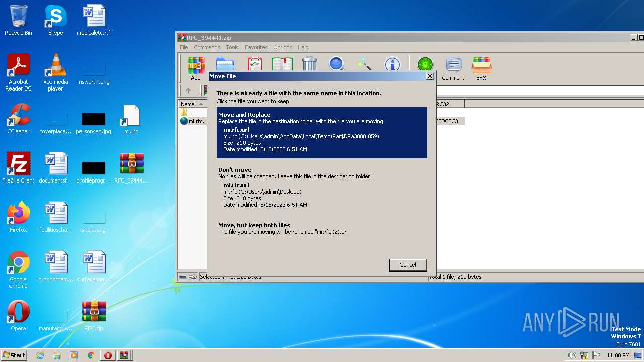
Task: Select profileprogr desktop file
Action: pyautogui.click(x=94, y=172)
